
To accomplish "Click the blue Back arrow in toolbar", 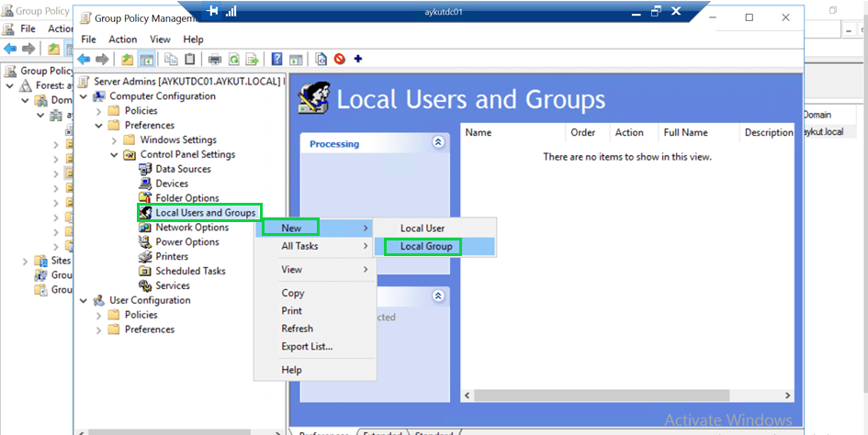I will click(x=85, y=60).
